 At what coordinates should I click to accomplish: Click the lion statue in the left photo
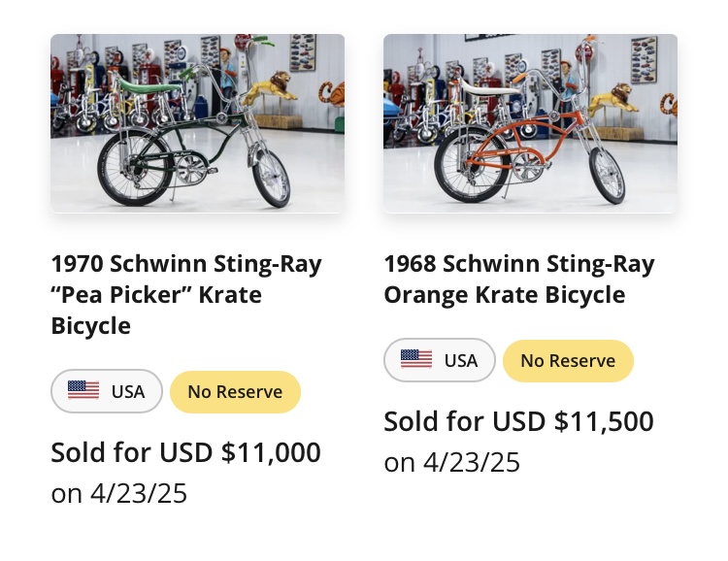pos(270,87)
